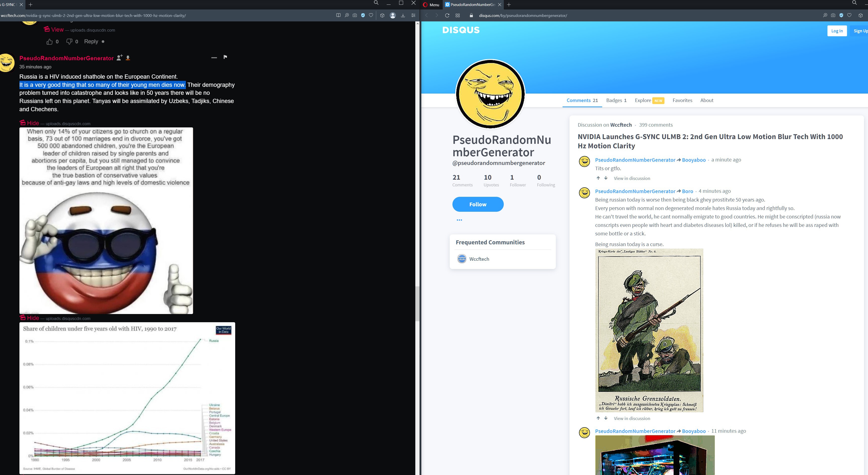This screenshot has height=475, width=868.
Task: Downvote the comment above with thumbs-down icon
Action: [69, 41]
